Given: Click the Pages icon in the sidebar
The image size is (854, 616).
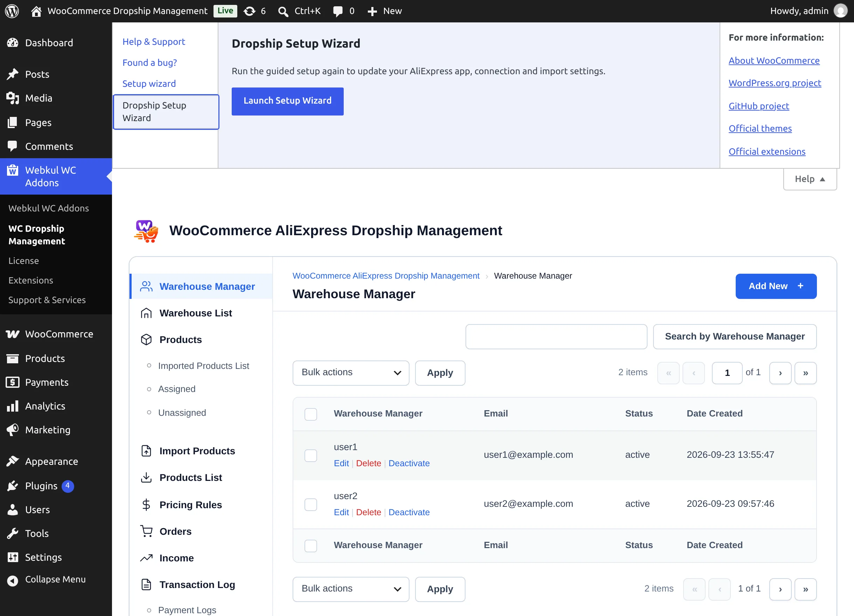Looking at the screenshot, I should (13, 122).
